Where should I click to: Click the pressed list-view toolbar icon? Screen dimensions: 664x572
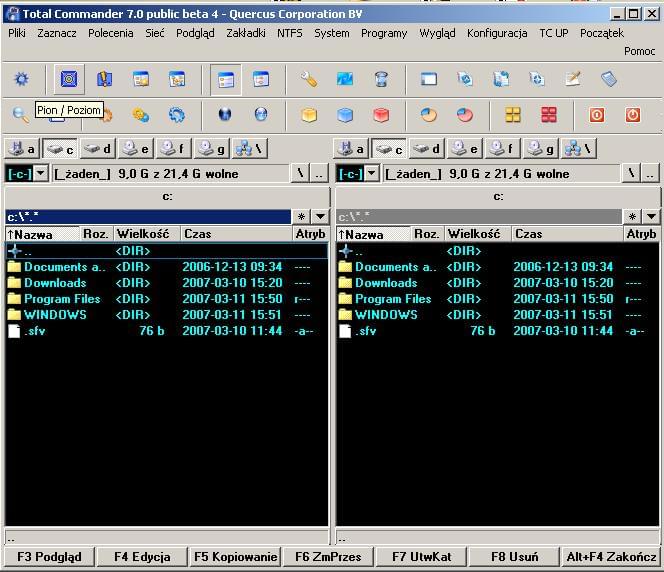pyautogui.click(x=226, y=80)
